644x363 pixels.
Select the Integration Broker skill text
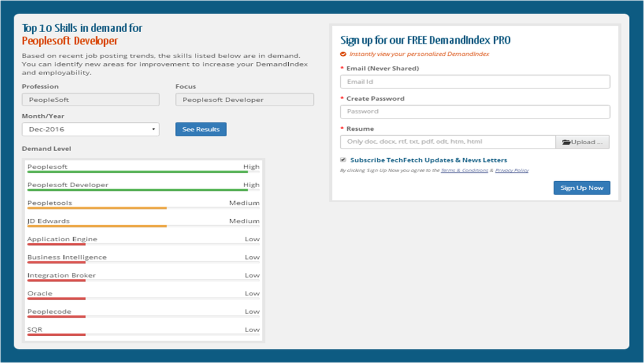62,276
